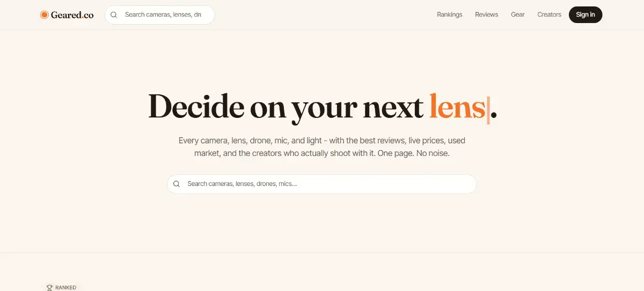Click the trophy icon beside RANKED

click(49, 288)
